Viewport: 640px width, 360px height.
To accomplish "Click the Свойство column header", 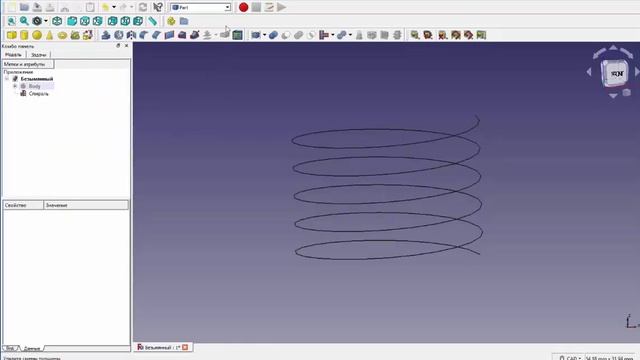I will click(x=23, y=205).
